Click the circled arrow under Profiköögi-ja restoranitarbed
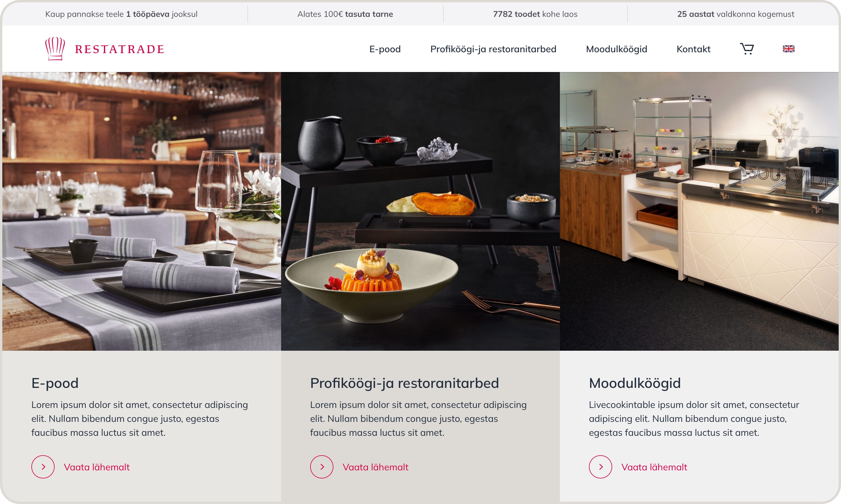841x504 pixels. point(322,467)
